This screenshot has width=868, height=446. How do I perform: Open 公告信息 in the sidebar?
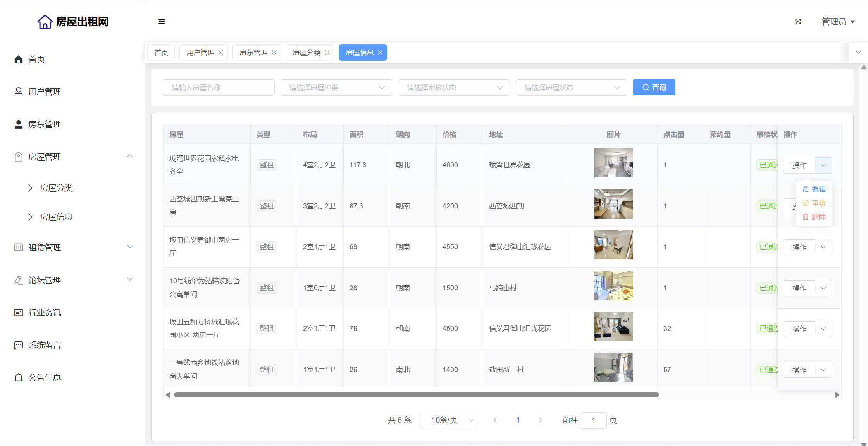coord(45,377)
